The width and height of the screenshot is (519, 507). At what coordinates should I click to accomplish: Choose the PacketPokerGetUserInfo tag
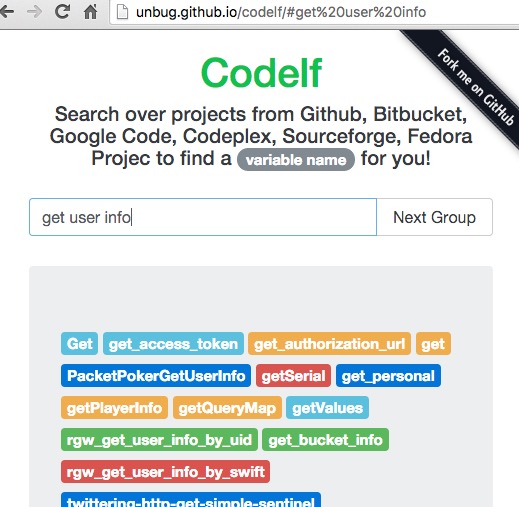tap(156, 376)
